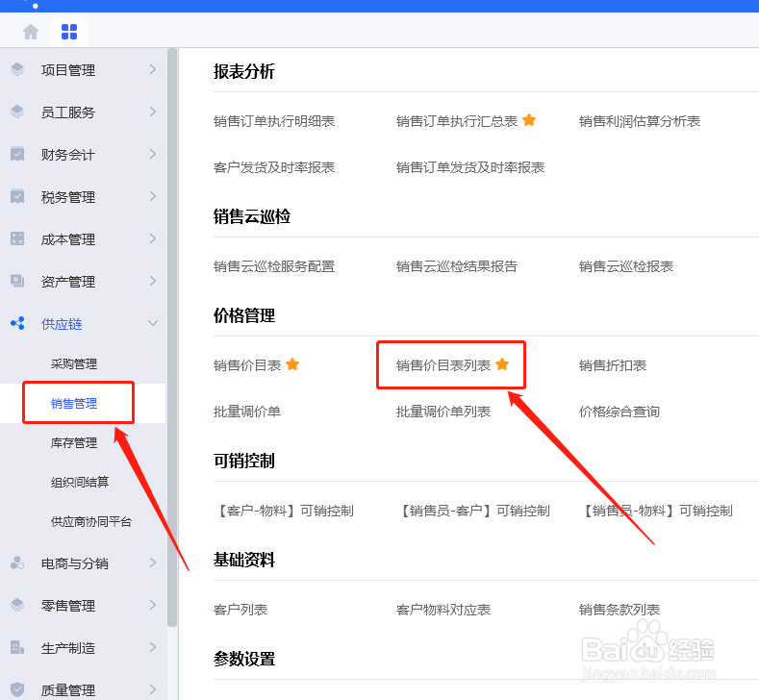Expand 质量管理 with its chevron

click(x=153, y=689)
